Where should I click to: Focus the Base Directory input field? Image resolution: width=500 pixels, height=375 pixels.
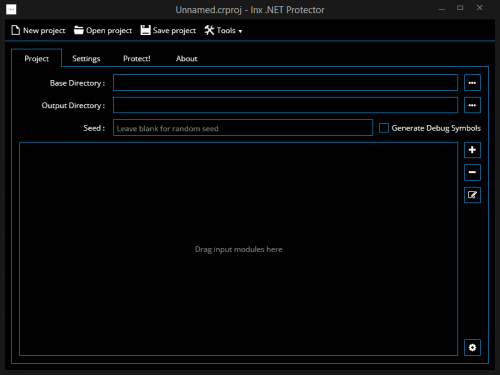285,83
